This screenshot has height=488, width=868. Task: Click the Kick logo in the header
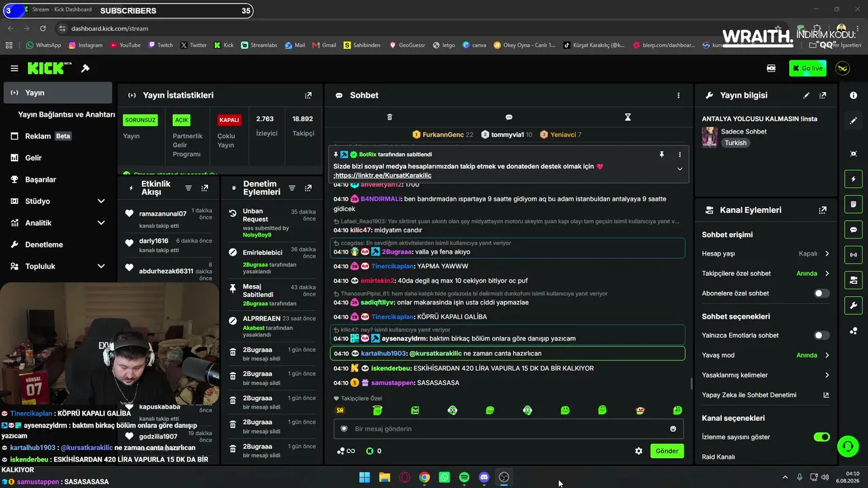click(x=50, y=68)
